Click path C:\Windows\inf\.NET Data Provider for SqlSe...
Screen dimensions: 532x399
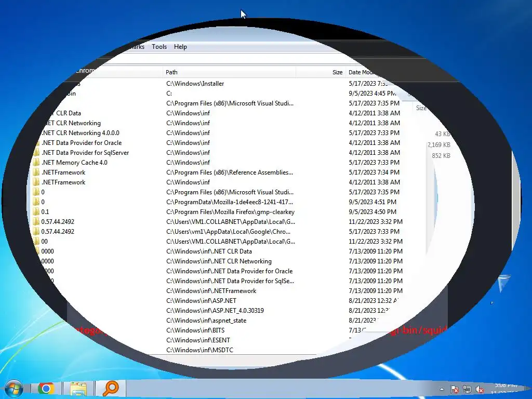point(230,281)
